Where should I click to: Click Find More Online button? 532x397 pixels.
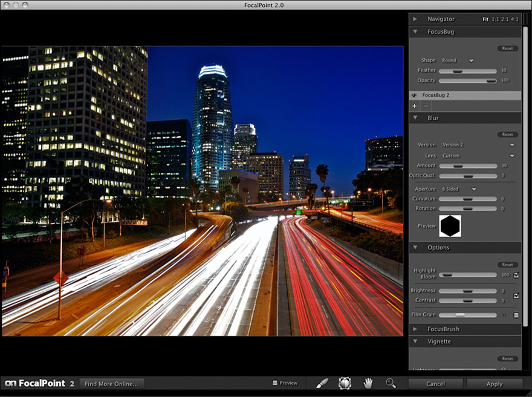click(112, 384)
